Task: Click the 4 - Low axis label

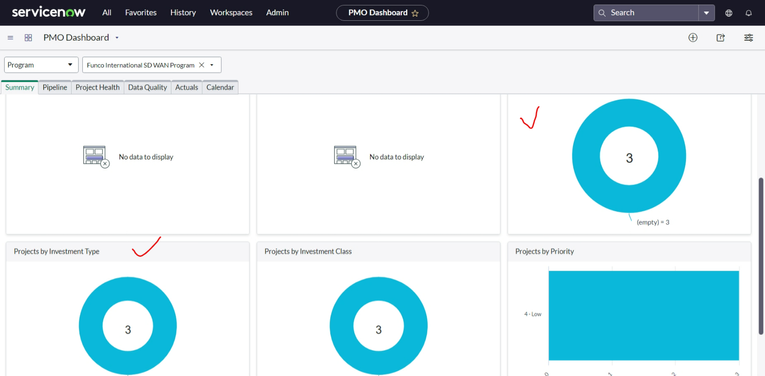Action: tap(533, 315)
